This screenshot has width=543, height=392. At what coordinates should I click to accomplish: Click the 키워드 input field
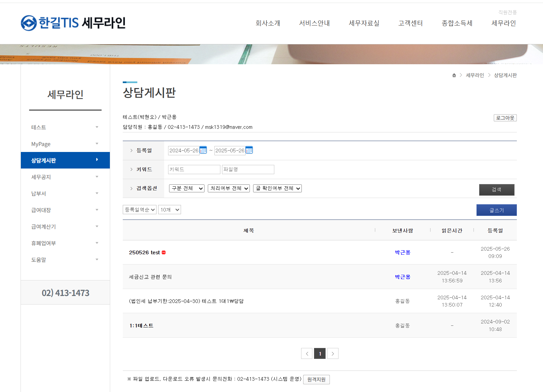click(194, 170)
